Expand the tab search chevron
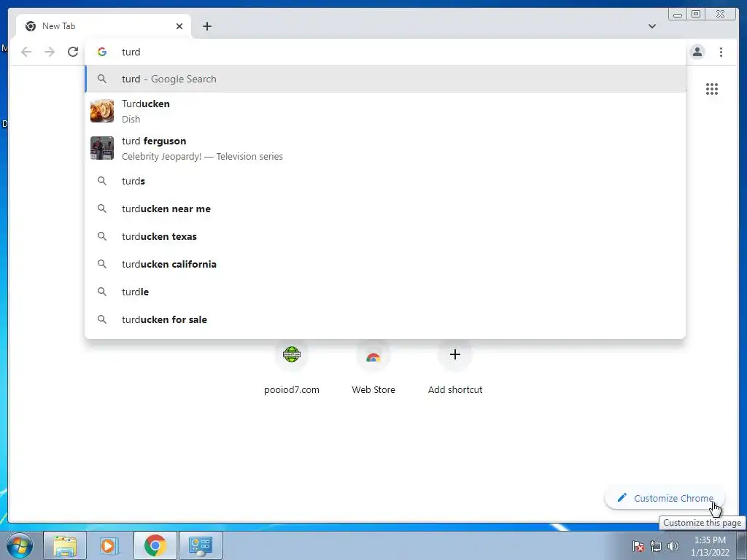This screenshot has height=560, width=747. pyautogui.click(x=651, y=26)
